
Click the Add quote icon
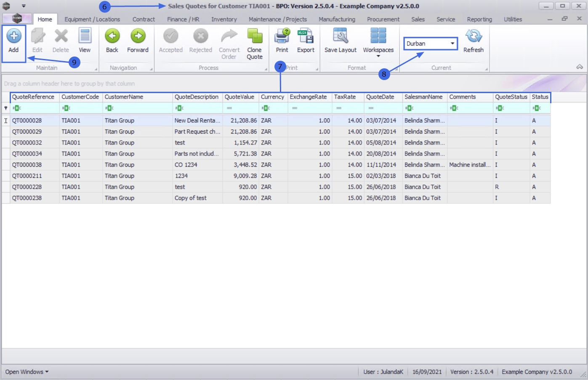click(x=13, y=36)
